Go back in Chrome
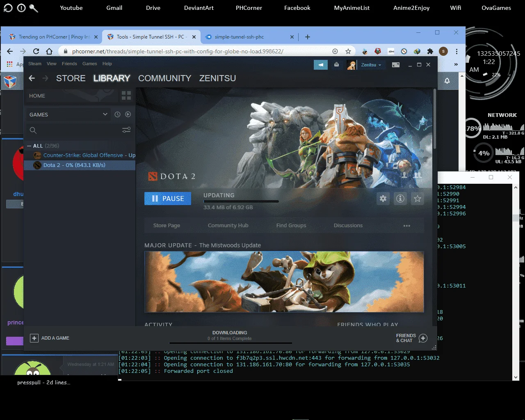Image resolution: width=525 pixels, height=420 pixels. pyautogui.click(x=10, y=51)
